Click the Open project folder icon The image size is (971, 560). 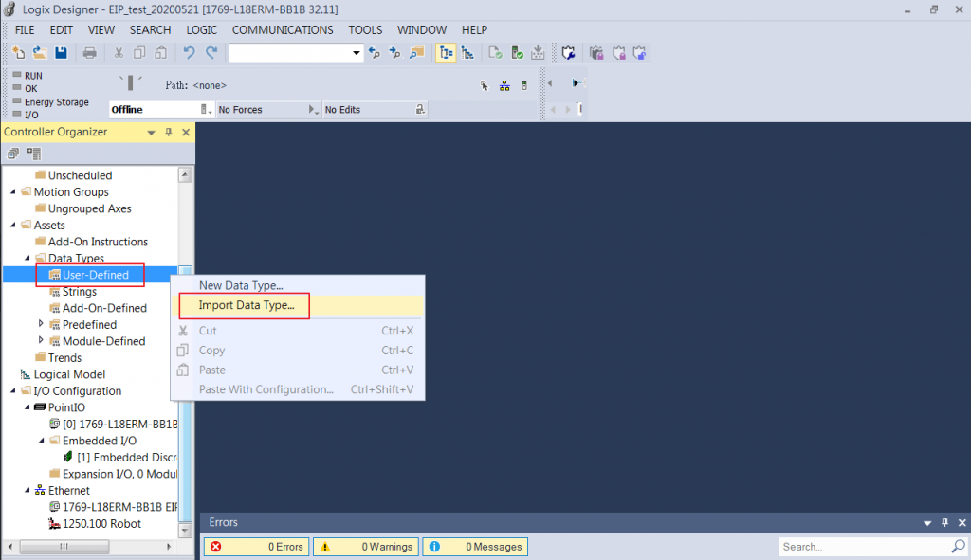40,53
